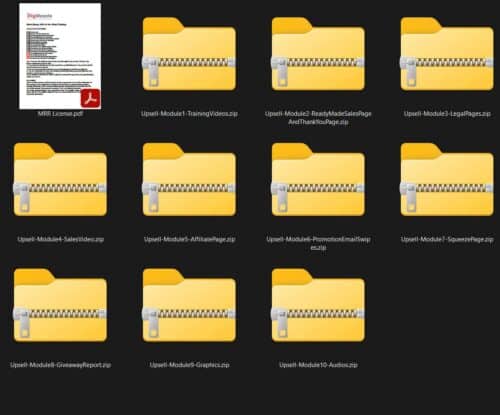Select the Module8 GiveawayReport zip folder icon
Viewport: 500px width, 415px height.
(60, 305)
